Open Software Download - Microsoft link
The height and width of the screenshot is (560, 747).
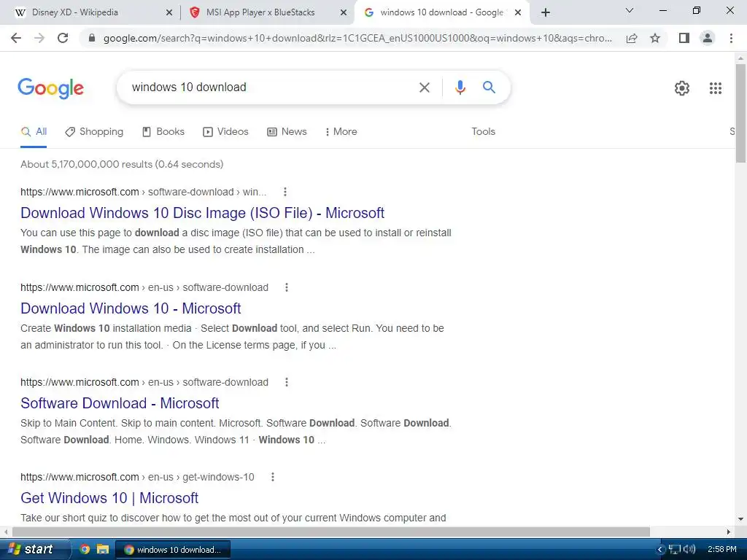pos(120,402)
